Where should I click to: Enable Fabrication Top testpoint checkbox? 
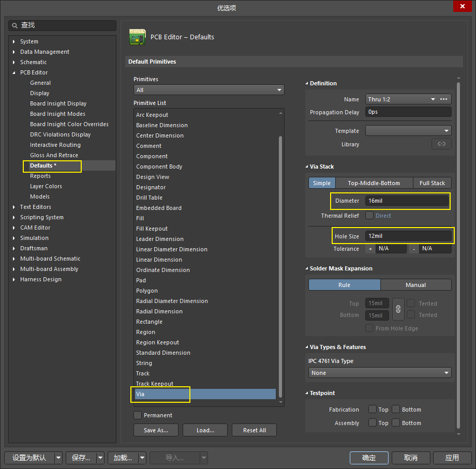pos(373,410)
